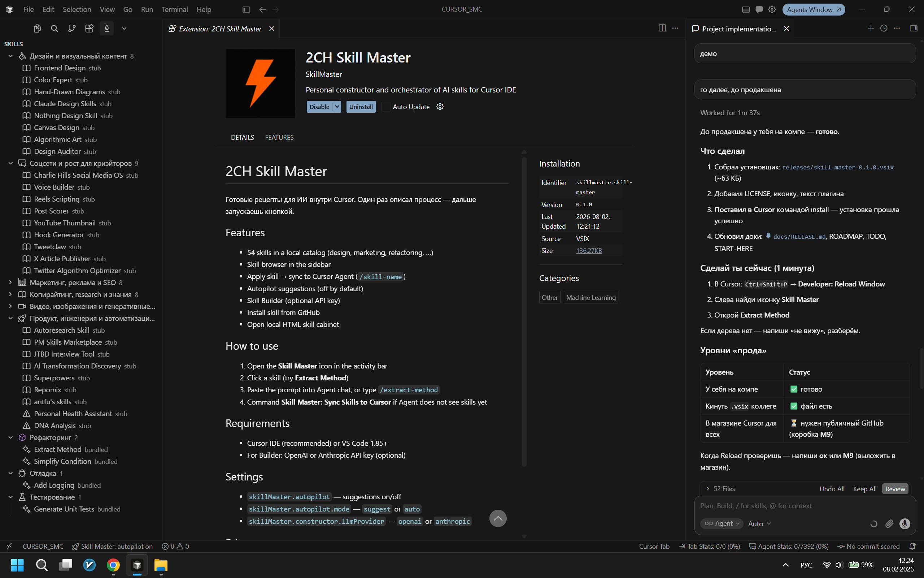924x578 pixels.
Task: Collapse the Рефакторинг group
Action: [x=11, y=437]
